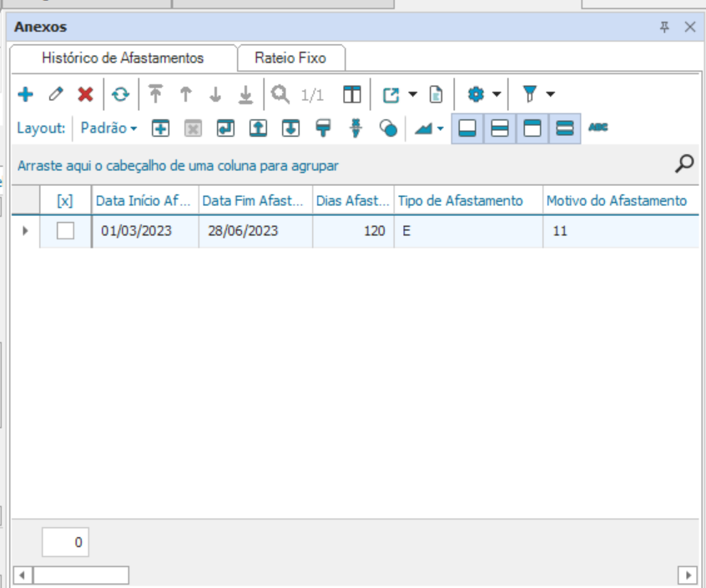Viewport: 706px width, 588px height.
Task: Toggle the [x] select-all column header
Action: tap(65, 201)
